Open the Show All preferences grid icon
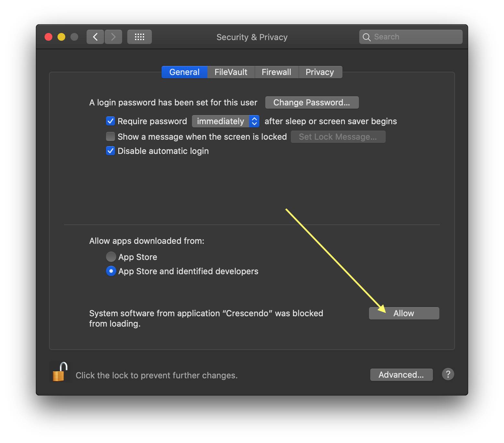Viewport: 504px width, 443px height. click(x=139, y=37)
